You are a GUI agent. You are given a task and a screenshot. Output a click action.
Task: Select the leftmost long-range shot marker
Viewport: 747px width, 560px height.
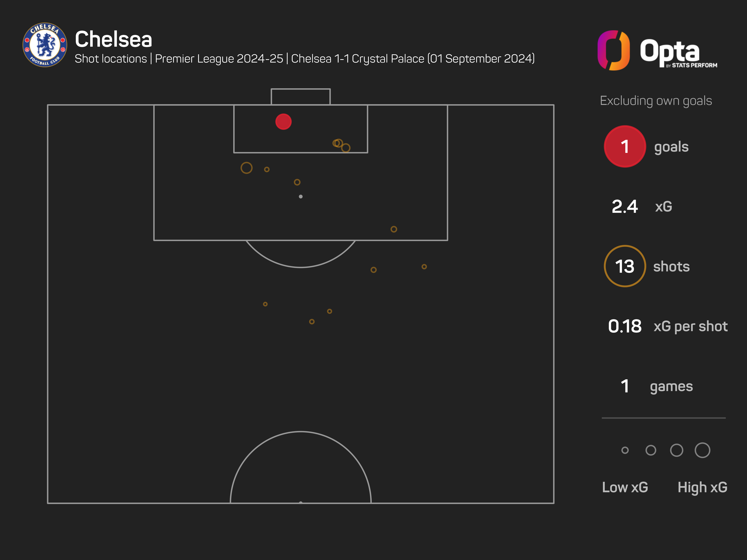(265, 304)
